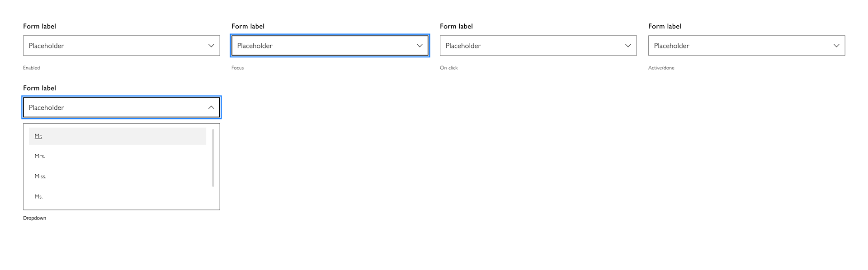This screenshot has width=868, height=270.
Task: Open the On click Placeholder select box
Action: click(x=538, y=46)
